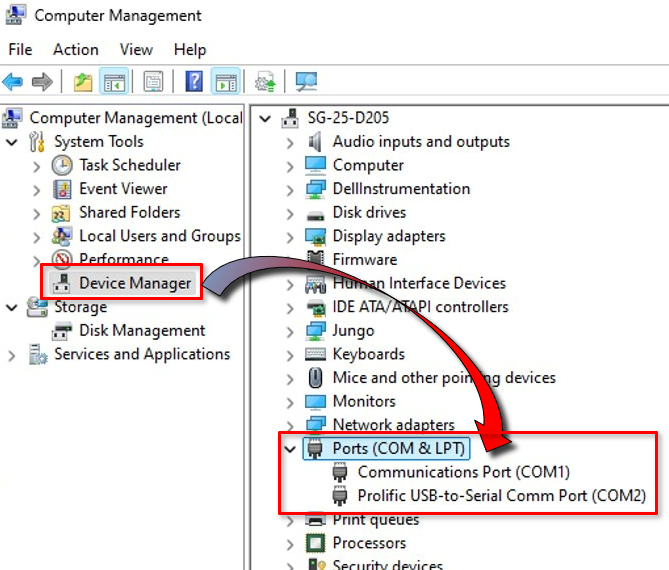The width and height of the screenshot is (669, 570).
Task: Open the File menu
Action: click(x=20, y=49)
